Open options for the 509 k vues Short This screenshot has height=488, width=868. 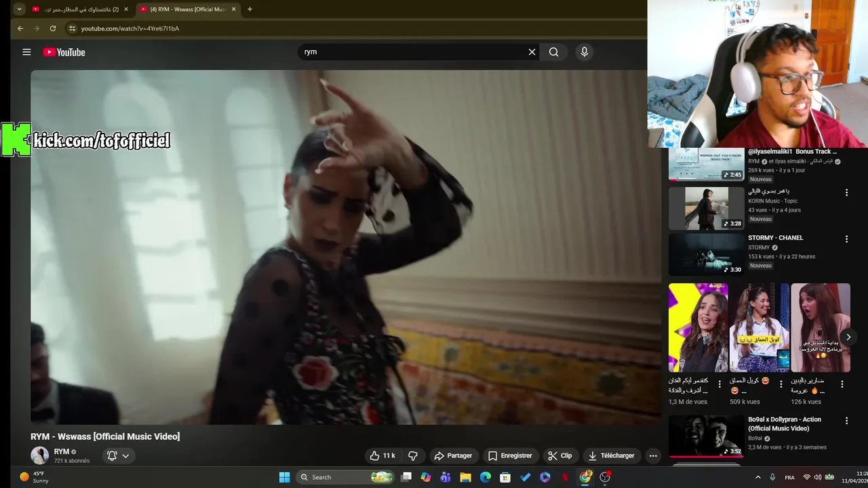click(x=781, y=384)
